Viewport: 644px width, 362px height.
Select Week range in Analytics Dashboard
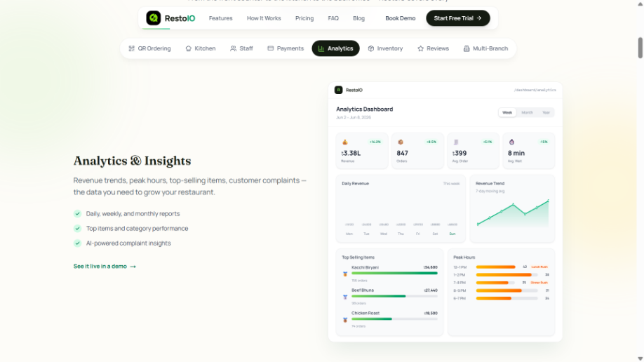[x=507, y=112]
